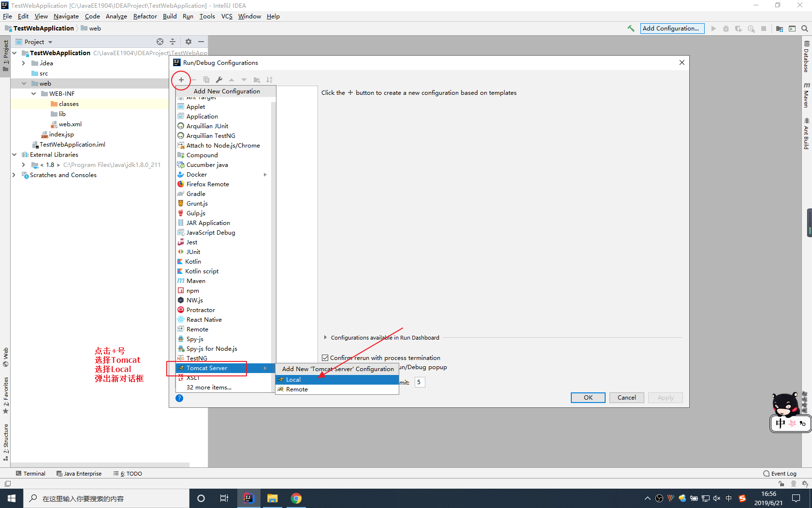Click the wrench Edit Templates icon in dialog
Screen dimensions: 812x508
tap(219, 80)
